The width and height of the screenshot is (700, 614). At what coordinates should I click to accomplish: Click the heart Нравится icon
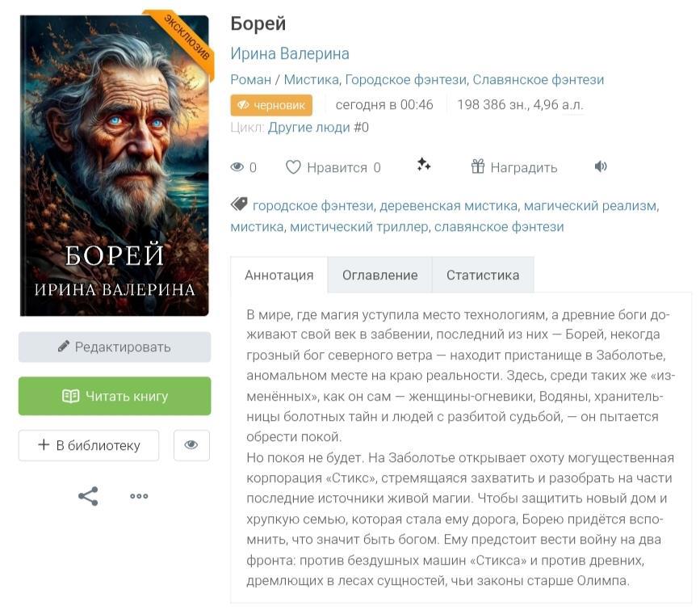pyautogui.click(x=293, y=167)
